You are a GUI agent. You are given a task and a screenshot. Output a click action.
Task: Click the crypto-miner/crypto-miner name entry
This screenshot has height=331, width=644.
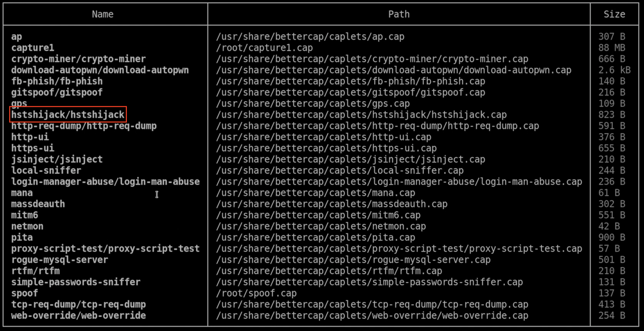78,59
